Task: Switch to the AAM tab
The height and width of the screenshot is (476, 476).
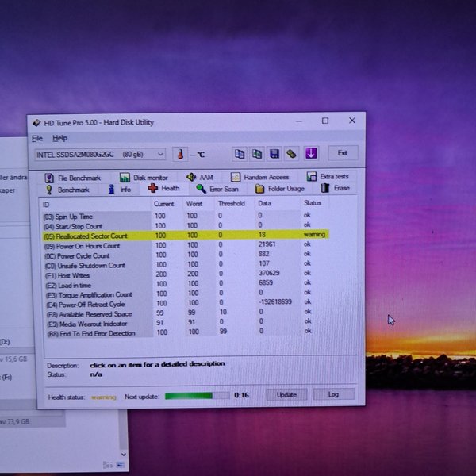Action: click(200, 177)
